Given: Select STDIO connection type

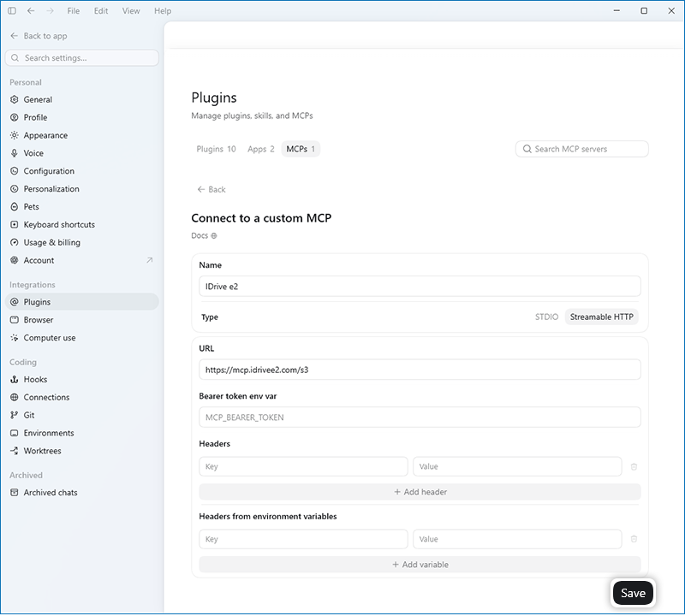Looking at the screenshot, I should (x=546, y=317).
